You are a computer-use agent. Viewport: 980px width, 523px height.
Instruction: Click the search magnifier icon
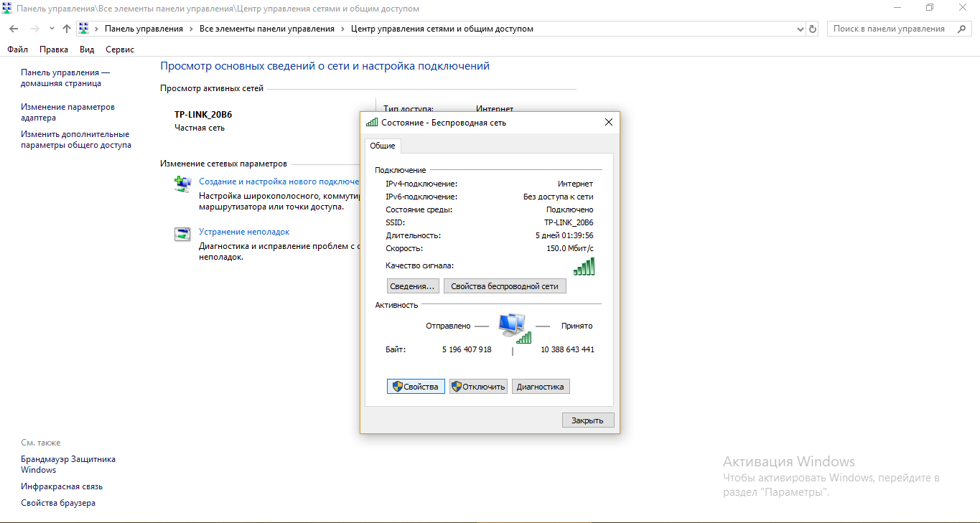tap(961, 29)
